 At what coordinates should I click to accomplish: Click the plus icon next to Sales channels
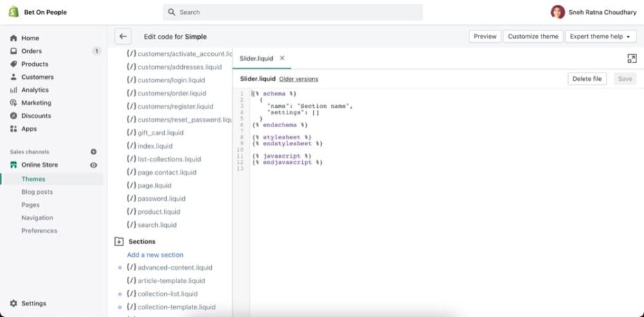coord(93,152)
